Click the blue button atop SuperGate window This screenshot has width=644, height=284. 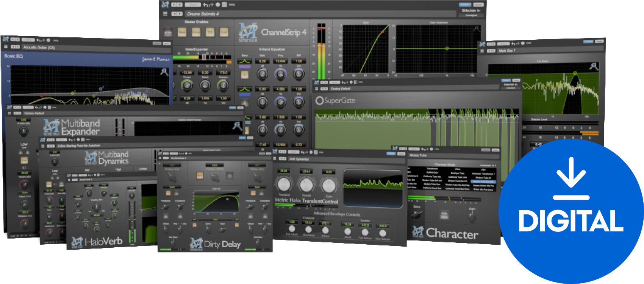(x=506, y=80)
